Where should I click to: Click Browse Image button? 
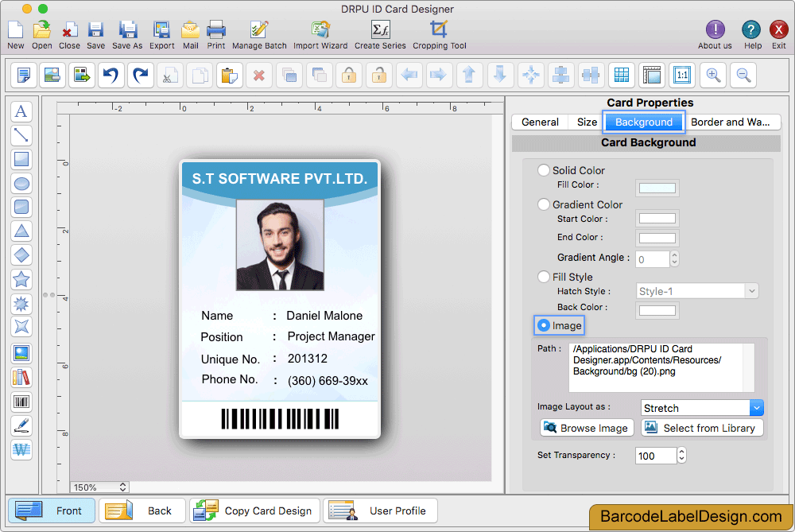(x=588, y=428)
